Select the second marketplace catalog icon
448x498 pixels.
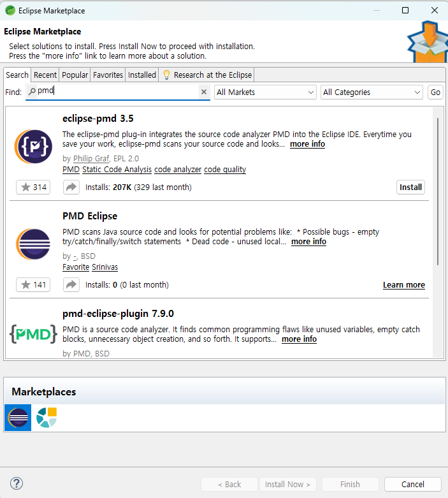point(47,417)
